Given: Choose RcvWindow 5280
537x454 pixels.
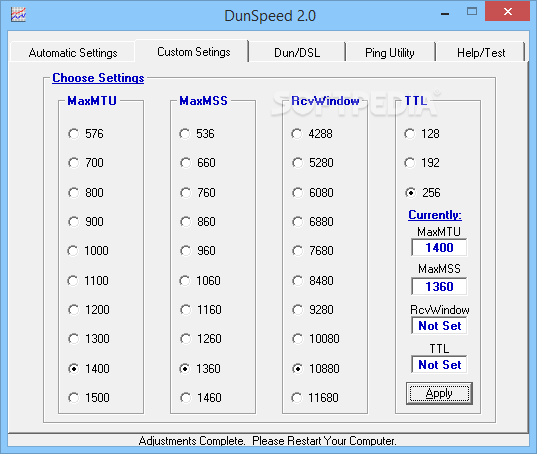Looking at the screenshot, I should [313, 163].
